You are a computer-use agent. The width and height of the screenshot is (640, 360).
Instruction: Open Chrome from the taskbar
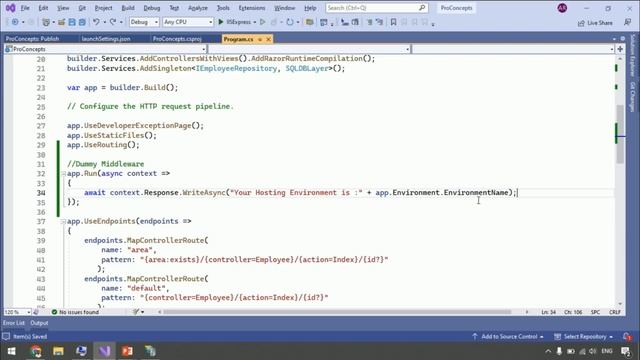[36, 351]
